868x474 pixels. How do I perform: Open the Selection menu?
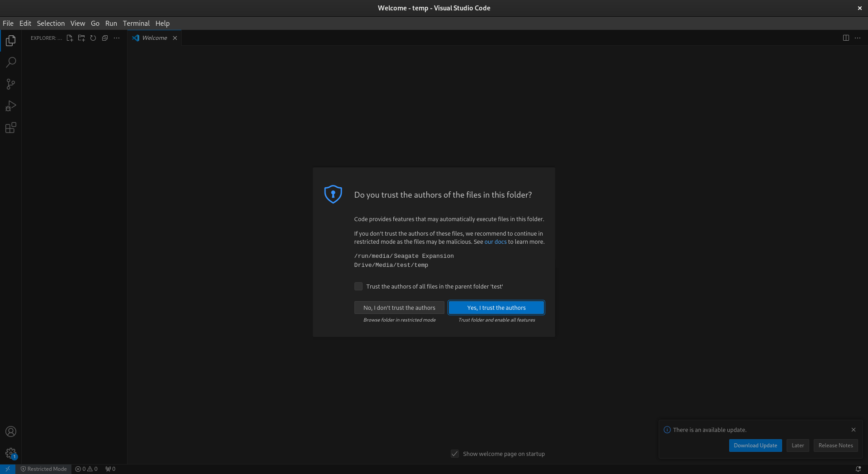coord(51,24)
